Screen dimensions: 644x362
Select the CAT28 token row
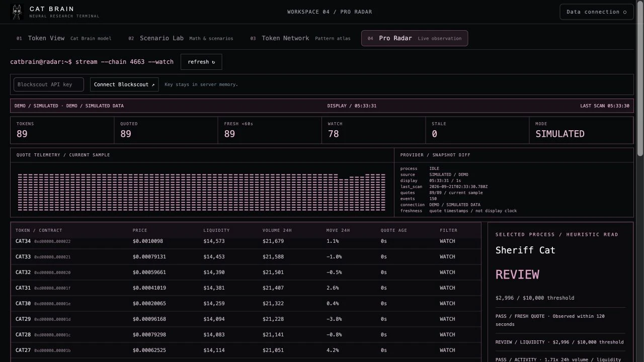click(x=246, y=335)
